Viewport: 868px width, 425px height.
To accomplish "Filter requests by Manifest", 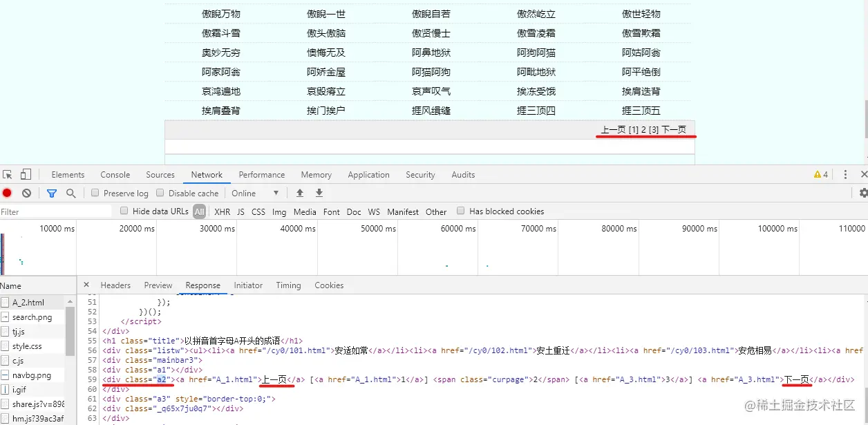I will pyautogui.click(x=403, y=212).
